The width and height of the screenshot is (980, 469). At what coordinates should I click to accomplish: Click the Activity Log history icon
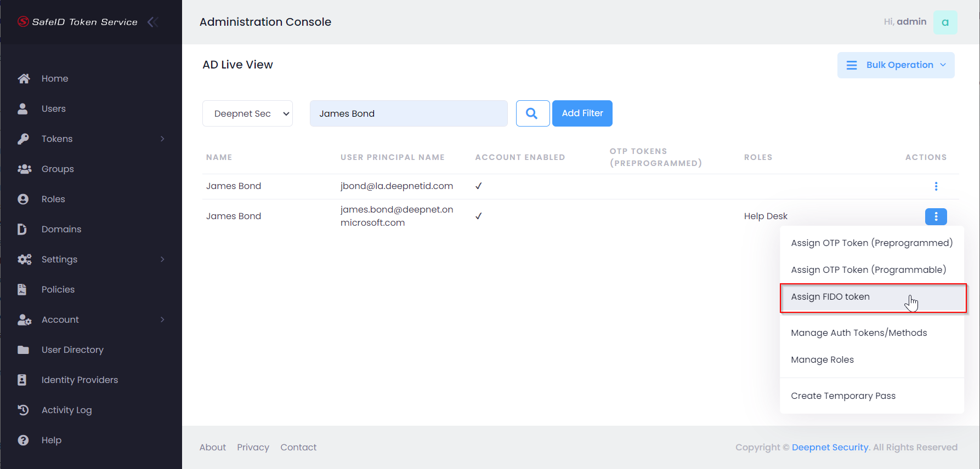tap(23, 410)
